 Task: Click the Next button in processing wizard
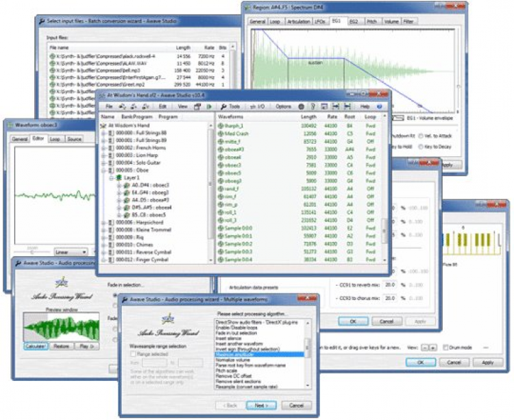click(261, 405)
